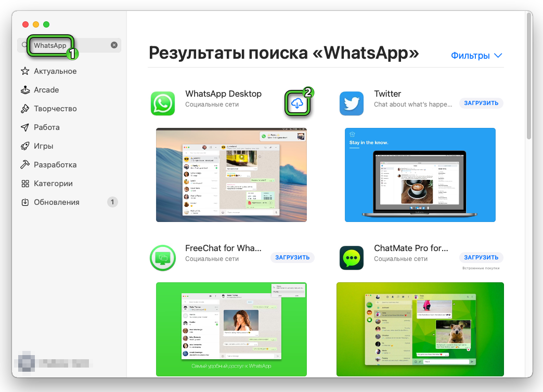Open the ChatMate Pro app icon

[x=352, y=258]
